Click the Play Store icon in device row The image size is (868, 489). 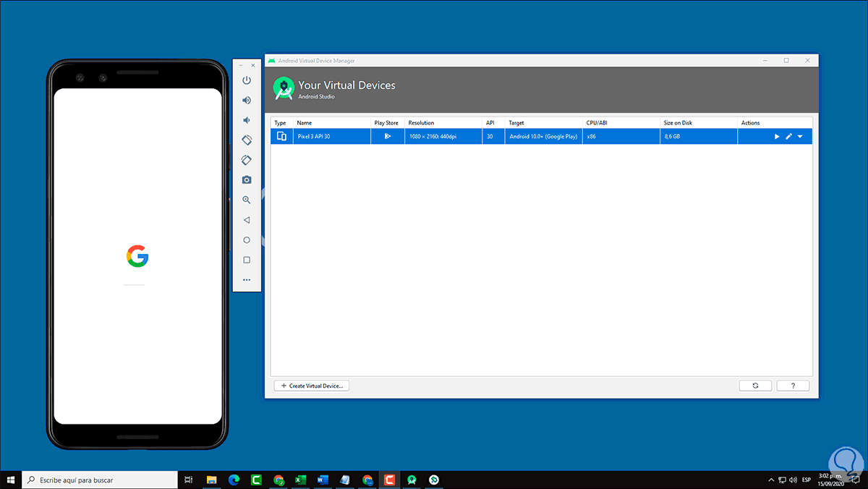(x=388, y=136)
